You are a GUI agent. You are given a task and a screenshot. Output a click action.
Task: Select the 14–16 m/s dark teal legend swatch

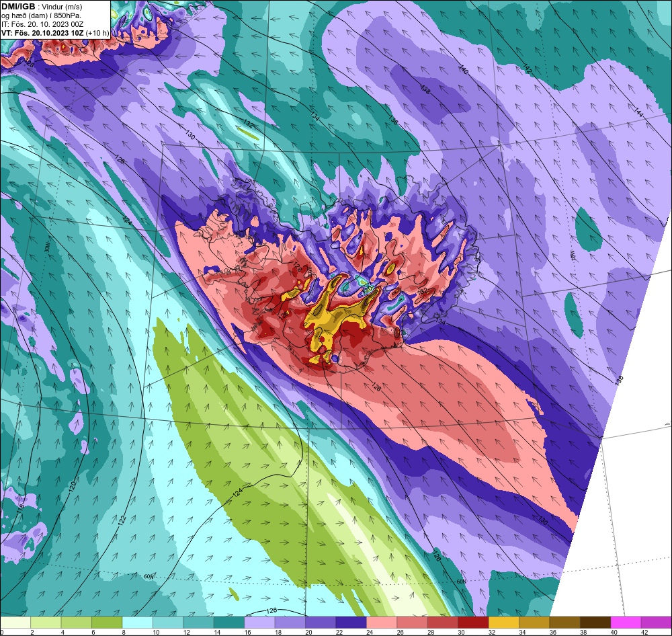click(x=229, y=623)
